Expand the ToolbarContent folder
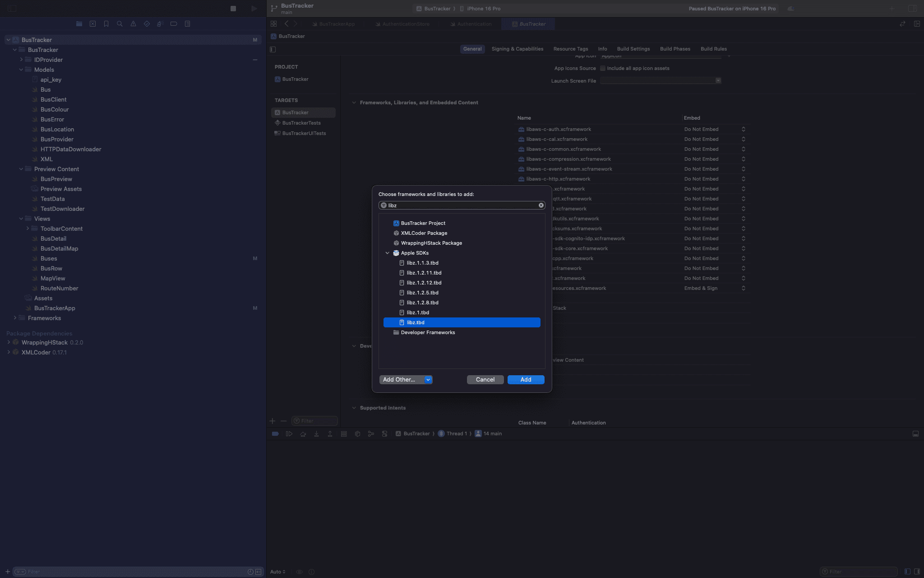The width and height of the screenshot is (924, 578). tap(28, 228)
